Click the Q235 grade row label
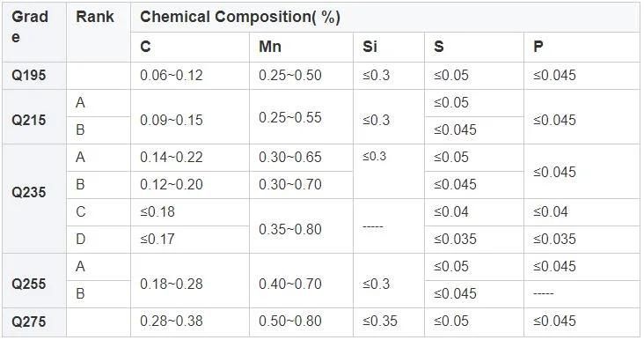 (34, 198)
